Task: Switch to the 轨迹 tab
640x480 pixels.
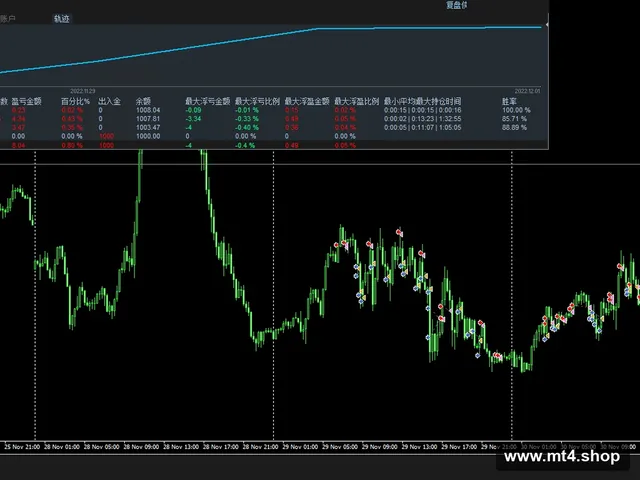Action: click(x=62, y=18)
